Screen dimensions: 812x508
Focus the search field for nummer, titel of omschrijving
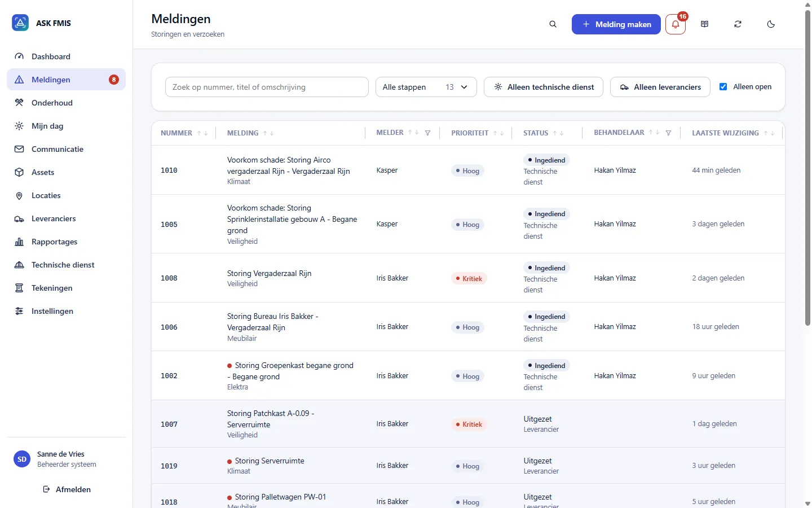click(267, 87)
